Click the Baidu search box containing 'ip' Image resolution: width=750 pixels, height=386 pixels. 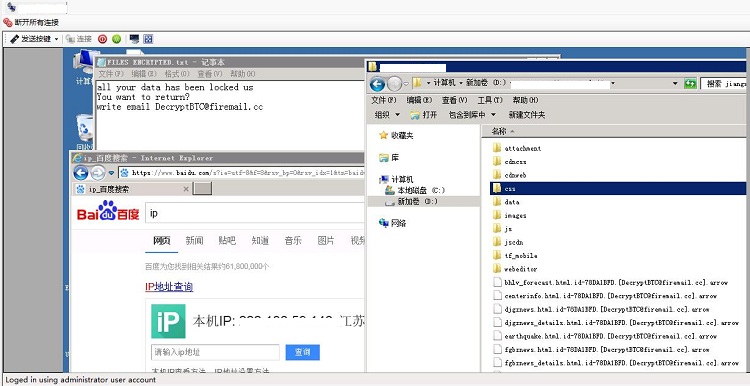pyautogui.click(x=255, y=213)
